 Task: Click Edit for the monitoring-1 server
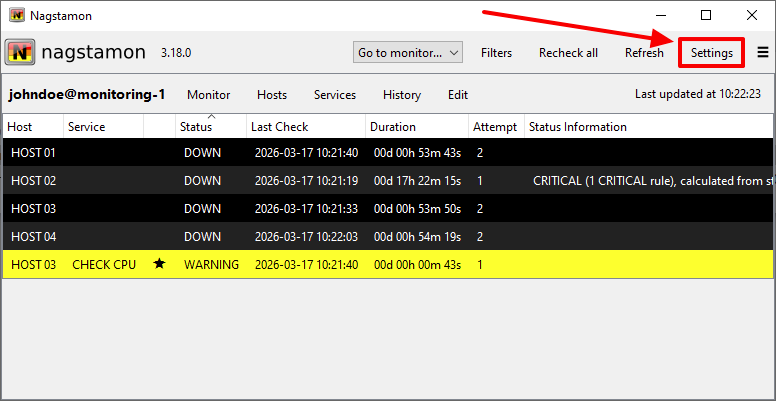click(458, 95)
